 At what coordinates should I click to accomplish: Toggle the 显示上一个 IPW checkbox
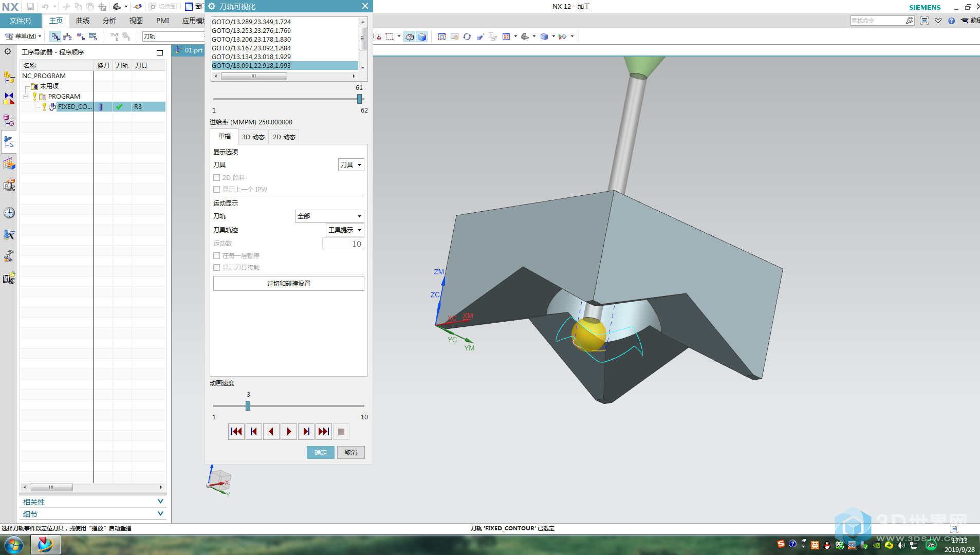pyautogui.click(x=216, y=190)
